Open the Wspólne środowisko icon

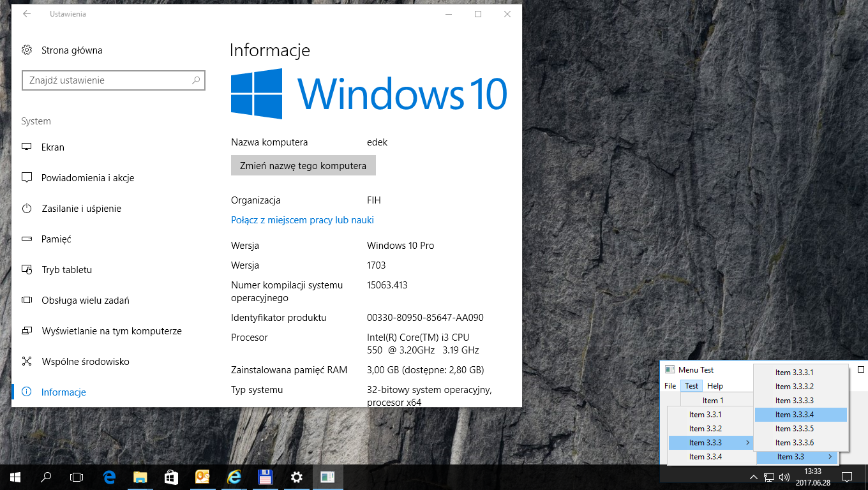27,361
